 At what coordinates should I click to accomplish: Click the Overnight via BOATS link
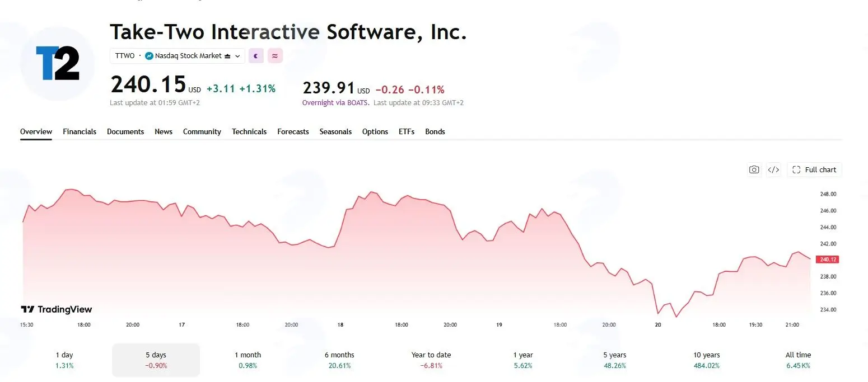335,103
